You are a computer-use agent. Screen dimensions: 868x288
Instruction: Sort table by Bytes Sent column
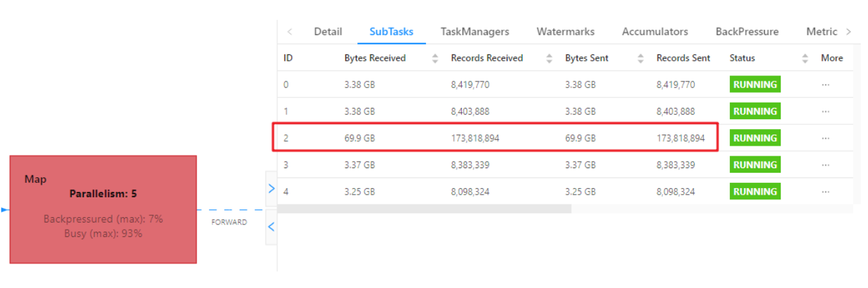[640, 58]
